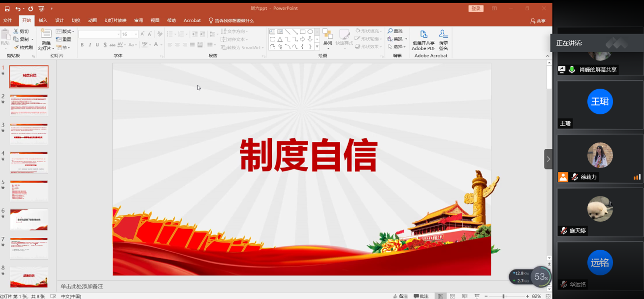The width and height of the screenshot is (644, 299).
Task: Click the Share (共享) button
Action: [538, 21]
